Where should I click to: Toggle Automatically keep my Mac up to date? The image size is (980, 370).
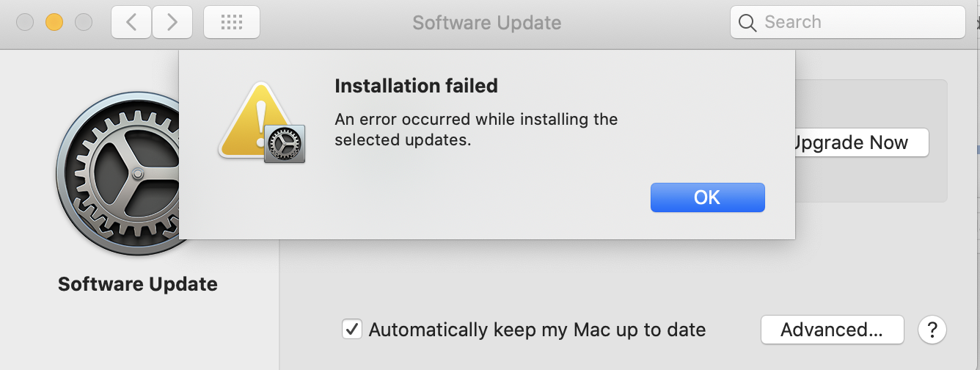coord(352,330)
